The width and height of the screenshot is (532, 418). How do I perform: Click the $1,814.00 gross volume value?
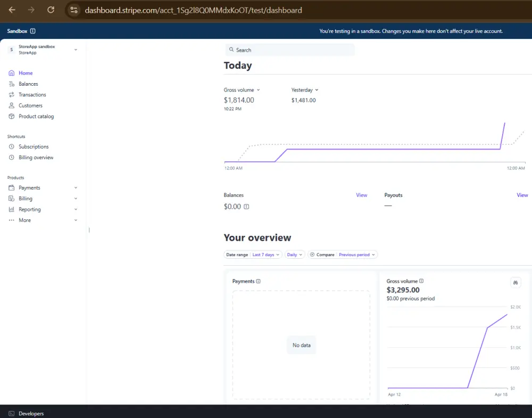tap(239, 100)
